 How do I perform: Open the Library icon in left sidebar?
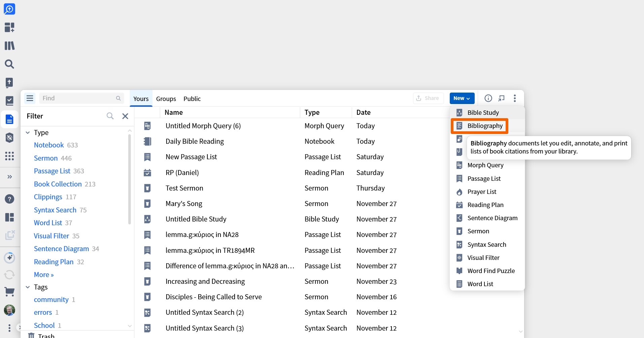9,45
